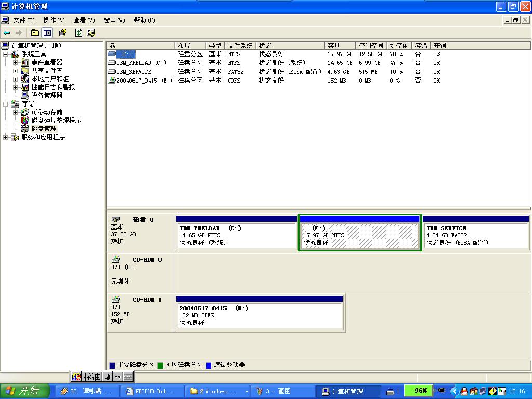Screen dimensions: 532x399
Task: Select Disk Defragmenter (磁盘碎片整理程序) in tree
Action: coord(56,121)
